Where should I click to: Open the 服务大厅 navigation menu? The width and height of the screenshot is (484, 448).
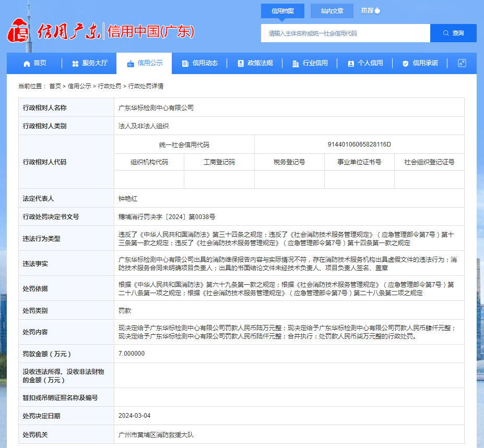click(89, 63)
